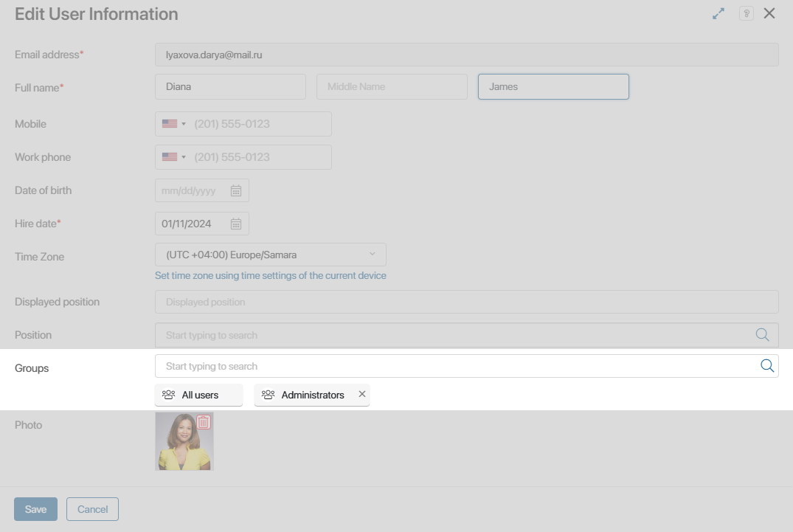Screen dimensions: 793x532
Task: Click the Position search magnifier icon
Action: tap(762, 335)
